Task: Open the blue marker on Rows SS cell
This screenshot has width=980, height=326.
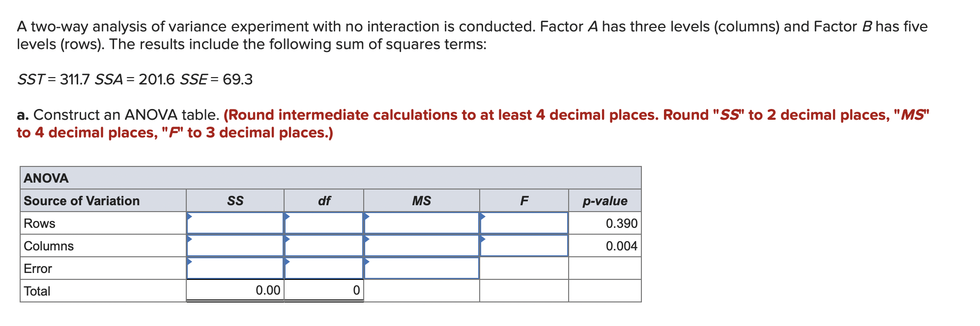Action: point(189,217)
